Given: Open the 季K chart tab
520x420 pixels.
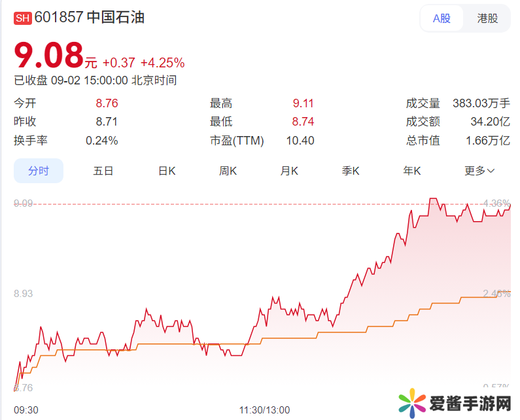Looking at the screenshot, I should (351, 171).
